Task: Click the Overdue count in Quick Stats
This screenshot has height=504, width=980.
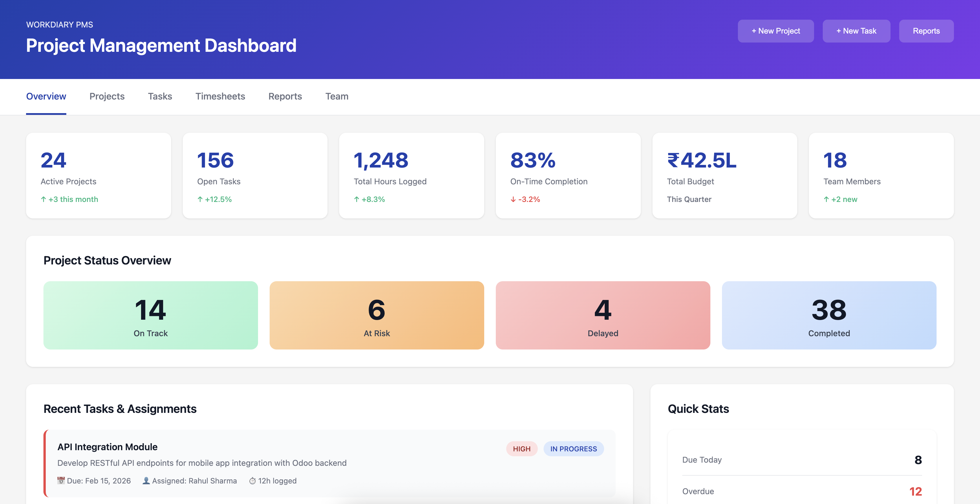Action: click(x=915, y=491)
